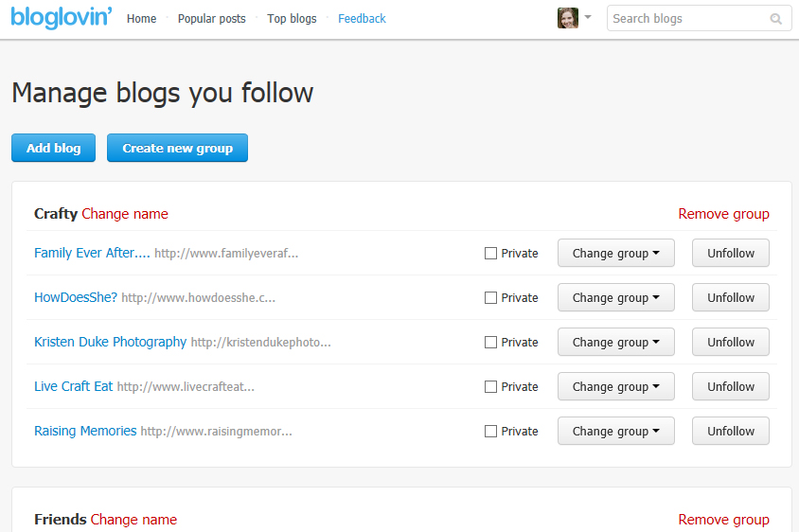Go to Popular posts
The height and width of the screenshot is (532, 799).
(211, 19)
